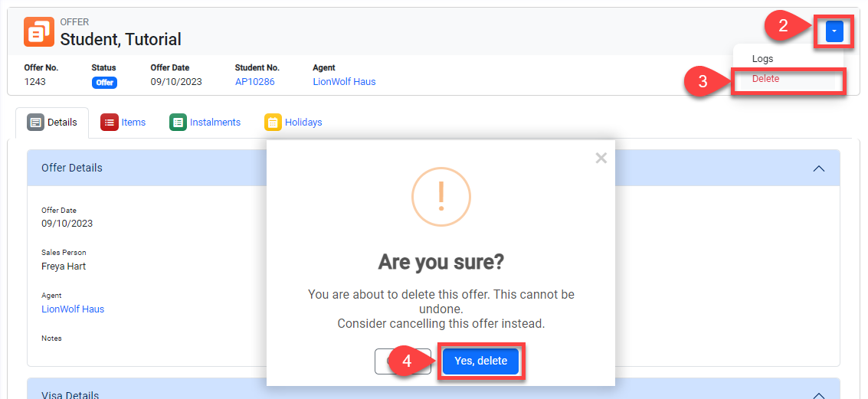Image resolution: width=868 pixels, height=399 pixels.
Task: Click the red Items list icon
Action: pos(109,123)
